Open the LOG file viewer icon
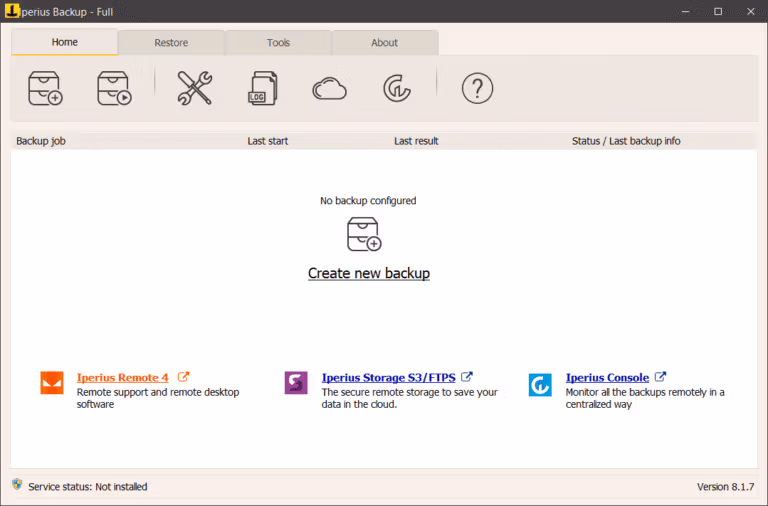768x506 pixels. pos(263,88)
